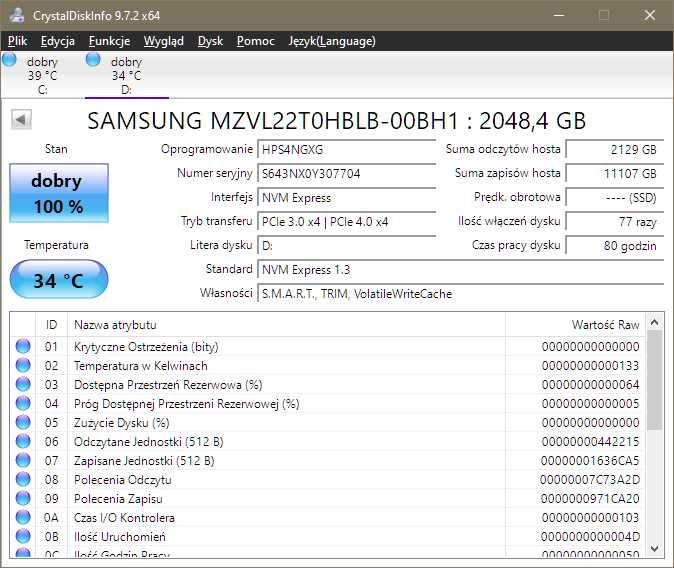
Task: Select the Próg Dostępnej Przestrzeni Rezerwowej row
Action: click(327, 403)
